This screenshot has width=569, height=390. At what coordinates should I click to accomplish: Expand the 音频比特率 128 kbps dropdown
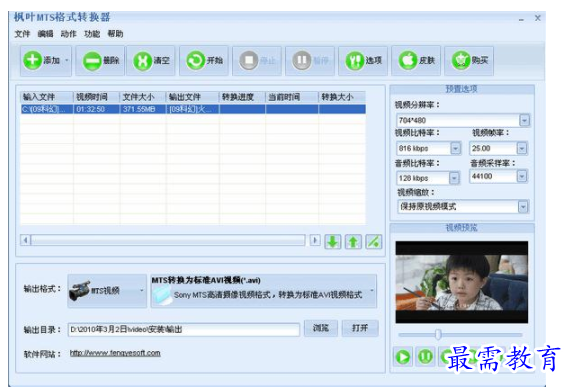pyautogui.click(x=454, y=178)
